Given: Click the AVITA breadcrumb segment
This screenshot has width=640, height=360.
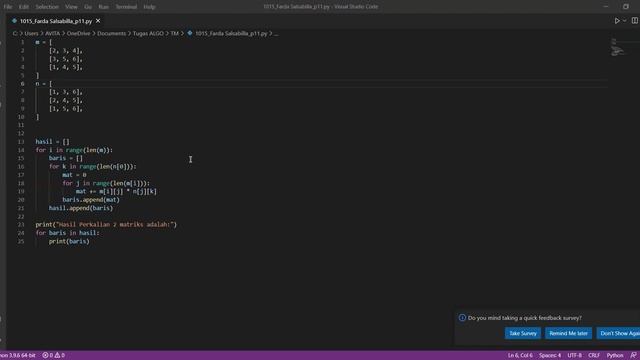Looking at the screenshot, I should (52, 33).
